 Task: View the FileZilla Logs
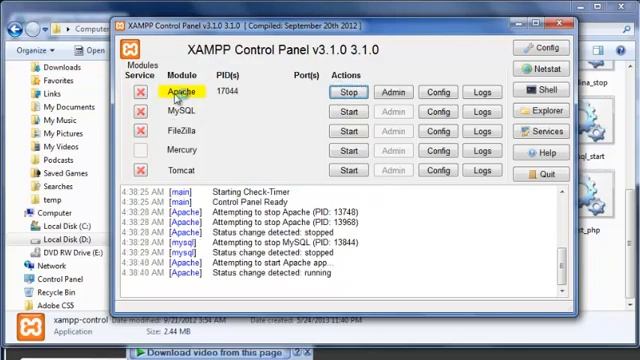[x=482, y=131]
